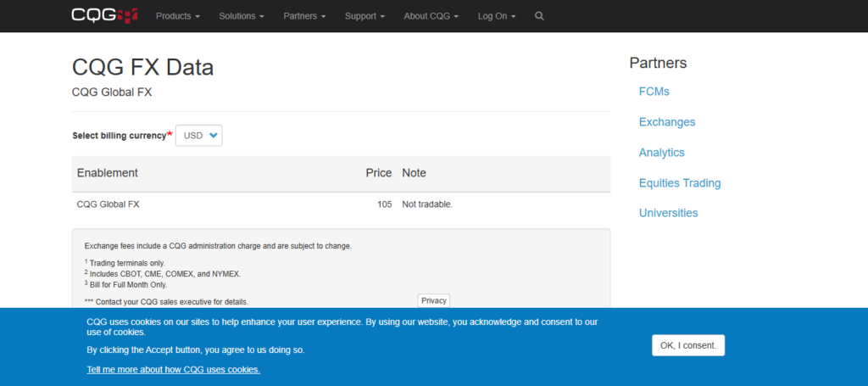Screen dimensions: 868x386
Task: Expand the Log On menu
Action: coord(497,16)
